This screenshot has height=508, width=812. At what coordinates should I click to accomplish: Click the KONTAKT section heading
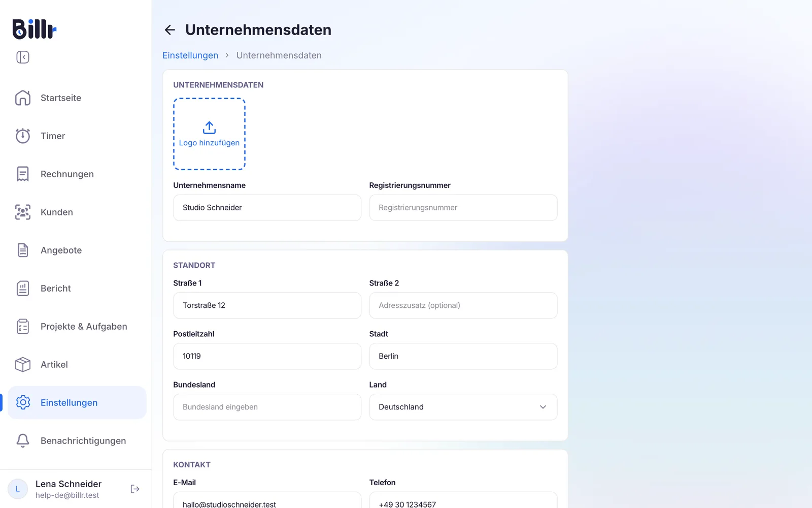click(x=191, y=465)
